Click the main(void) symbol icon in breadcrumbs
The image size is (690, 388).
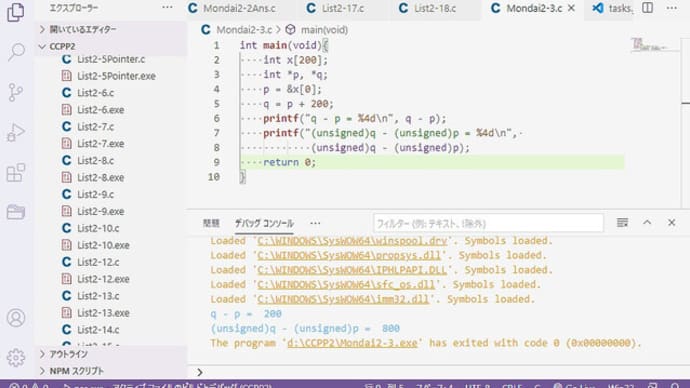click(x=290, y=29)
